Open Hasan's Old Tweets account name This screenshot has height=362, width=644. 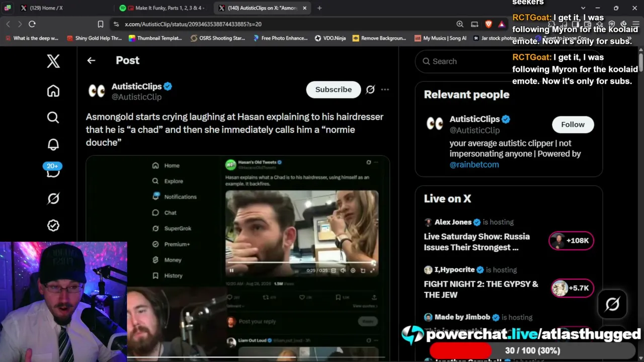click(x=258, y=162)
